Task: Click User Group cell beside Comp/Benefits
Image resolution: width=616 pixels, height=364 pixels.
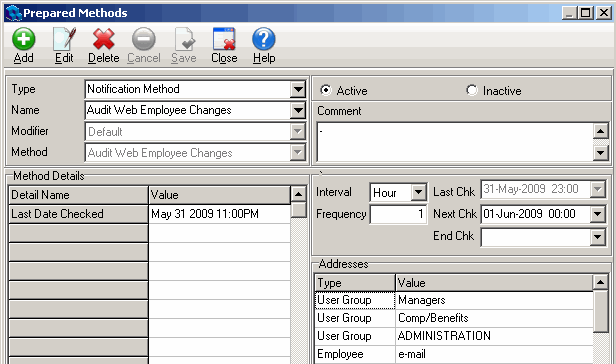Action: point(355,318)
